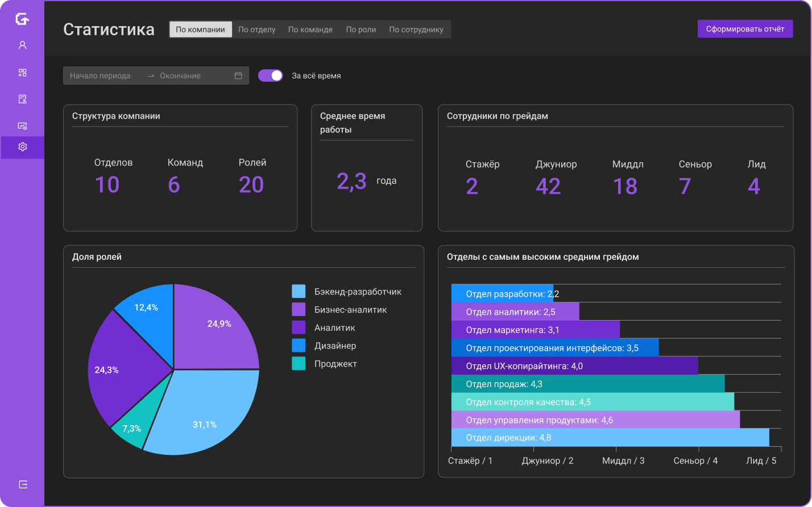Switch to the 'По роли' tab
812x507 pixels.
point(361,30)
